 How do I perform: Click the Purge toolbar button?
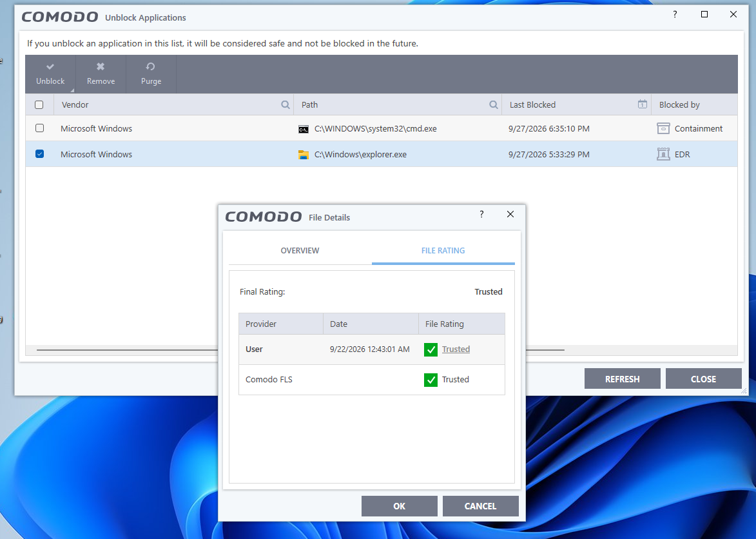click(x=151, y=73)
